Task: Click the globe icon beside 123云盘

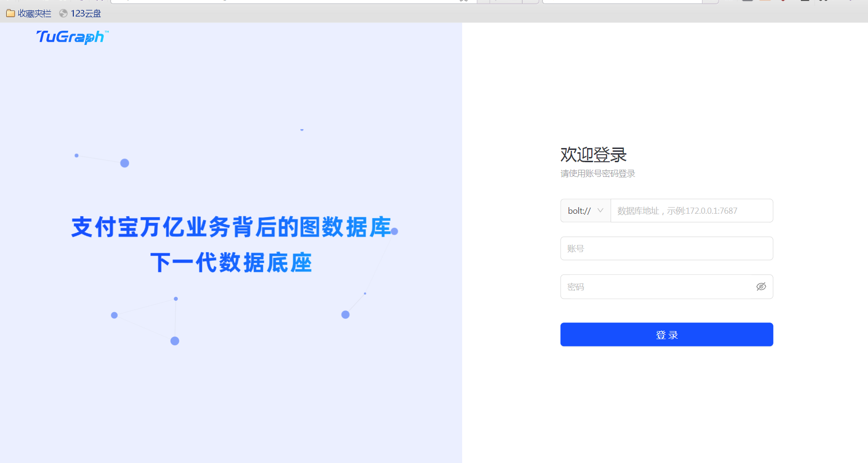Action: [62, 13]
